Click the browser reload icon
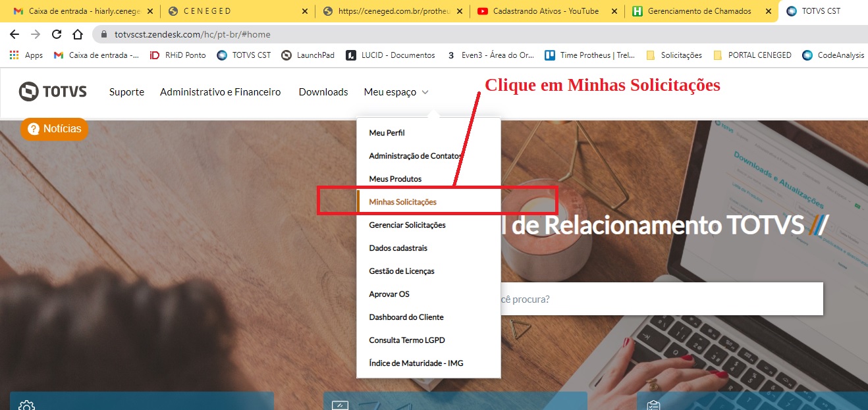Screen dimensions: 868x410 tap(57, 34)
